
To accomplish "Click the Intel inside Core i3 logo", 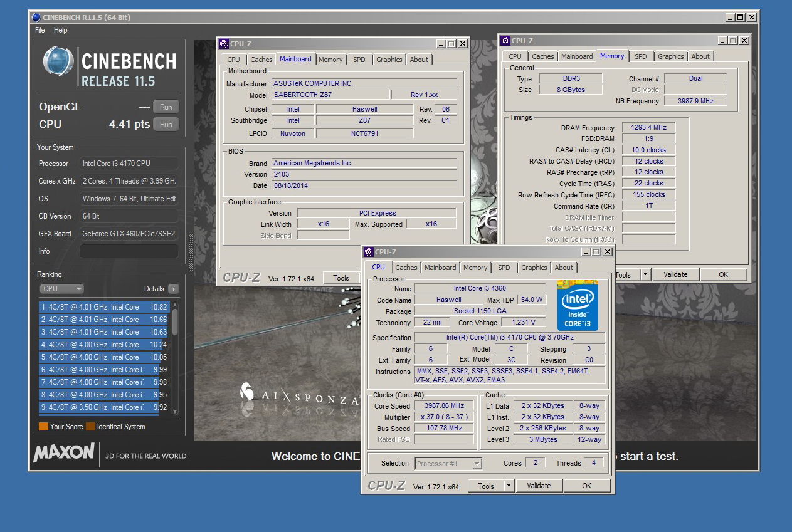I will coord(578,306).
